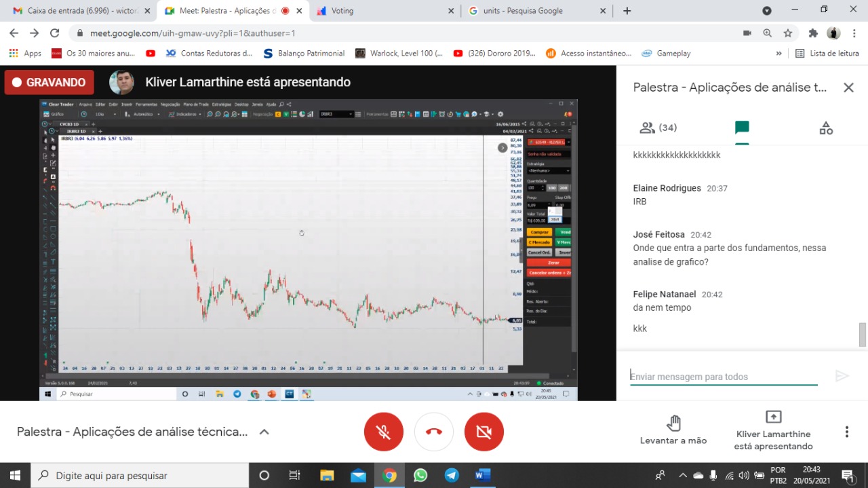This screenshot has height=488, width=868.
Task: Raise hand with Levantar a mão
Action: pos(673,430)
